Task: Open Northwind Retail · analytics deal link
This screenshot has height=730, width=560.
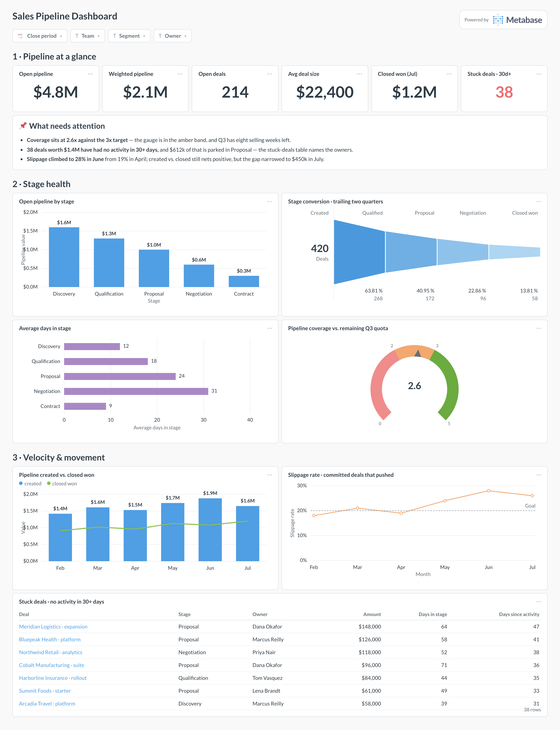Action: point(51,652)
